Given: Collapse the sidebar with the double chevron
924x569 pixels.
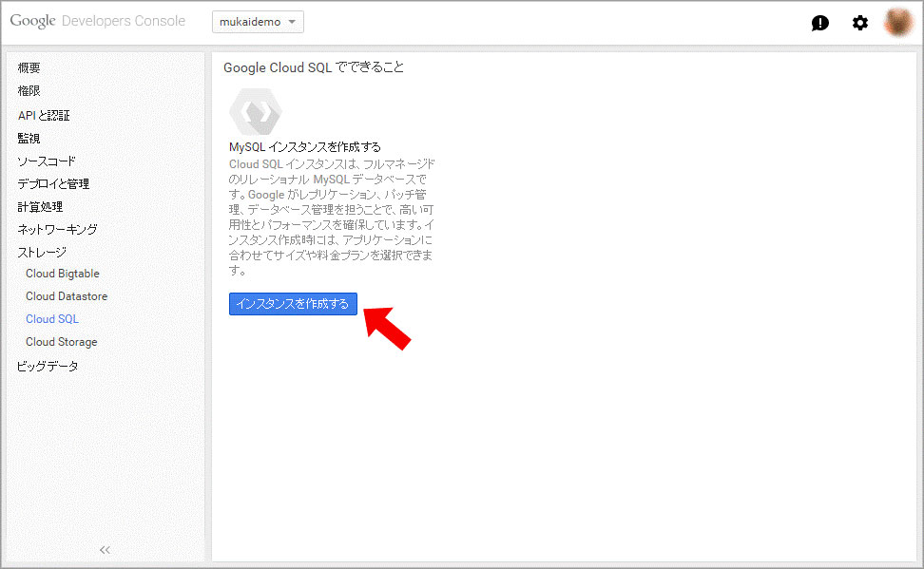Looking at the screenshot, I should 105,550.
